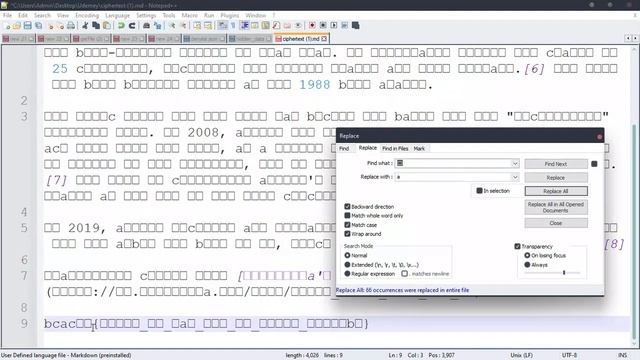Toggle synchronized horizontal scrolling icon
This screenshot has height=360, width=640.
click(208, 25)
